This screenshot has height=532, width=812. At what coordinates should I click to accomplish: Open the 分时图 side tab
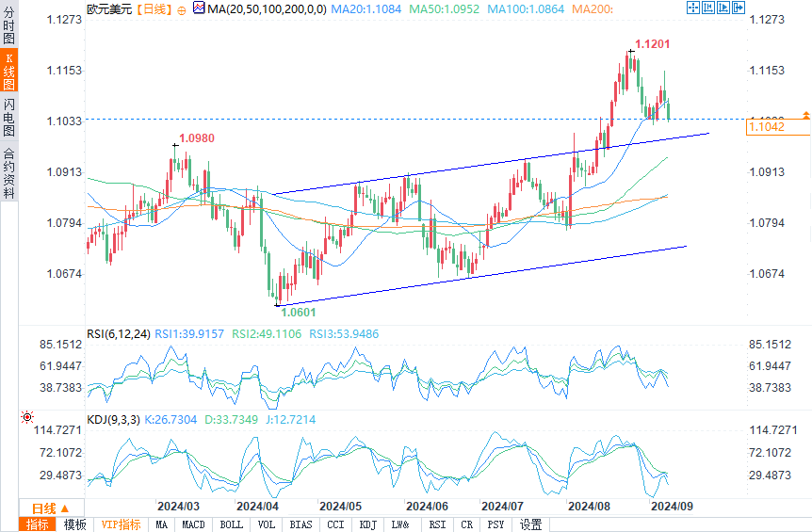[x=8, y=24]
